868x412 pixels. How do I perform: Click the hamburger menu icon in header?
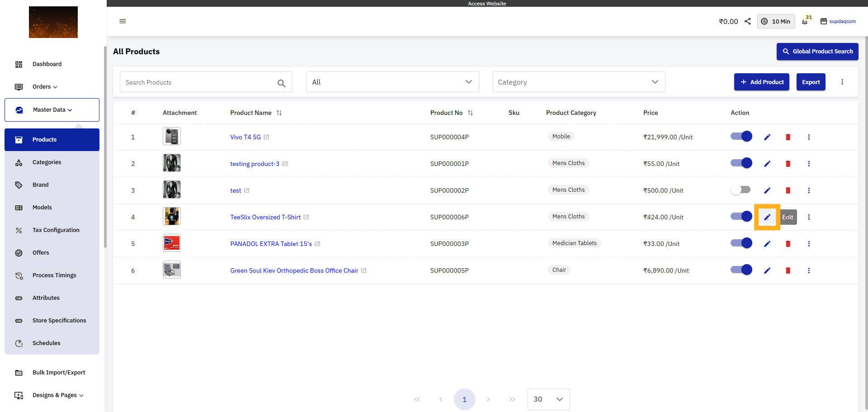123,21
